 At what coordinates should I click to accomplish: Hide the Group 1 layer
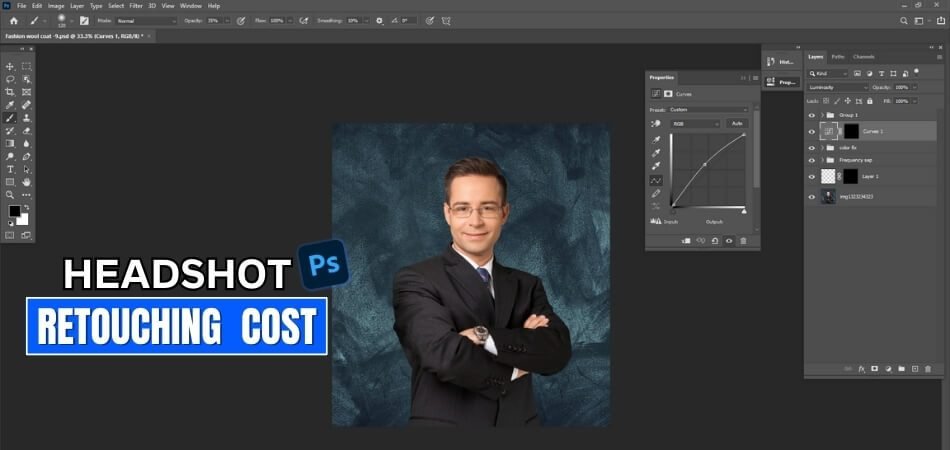click(812, 115)
